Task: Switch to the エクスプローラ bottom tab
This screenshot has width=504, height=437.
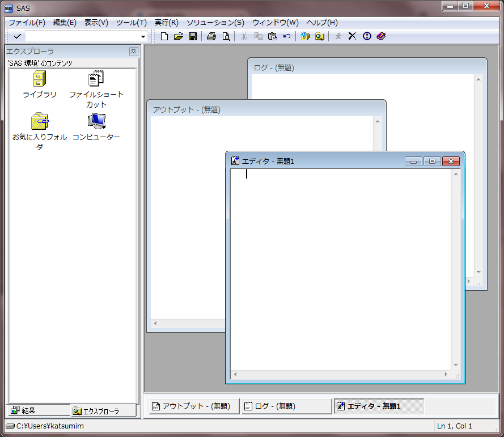Action: click(103, 411)
